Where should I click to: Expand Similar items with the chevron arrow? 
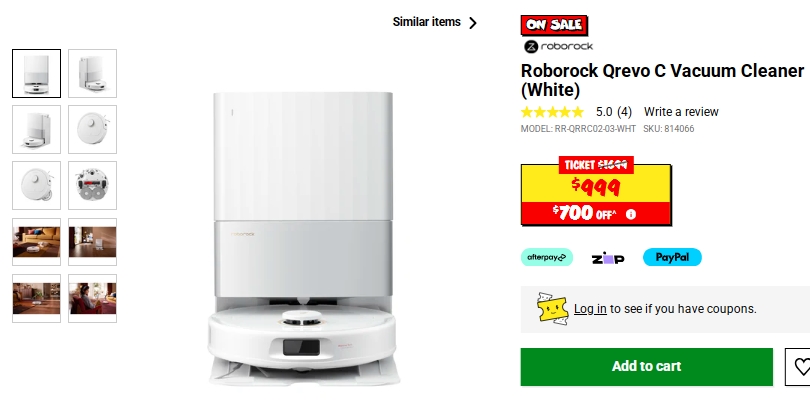pyautogui.click(x=473, y=23)
